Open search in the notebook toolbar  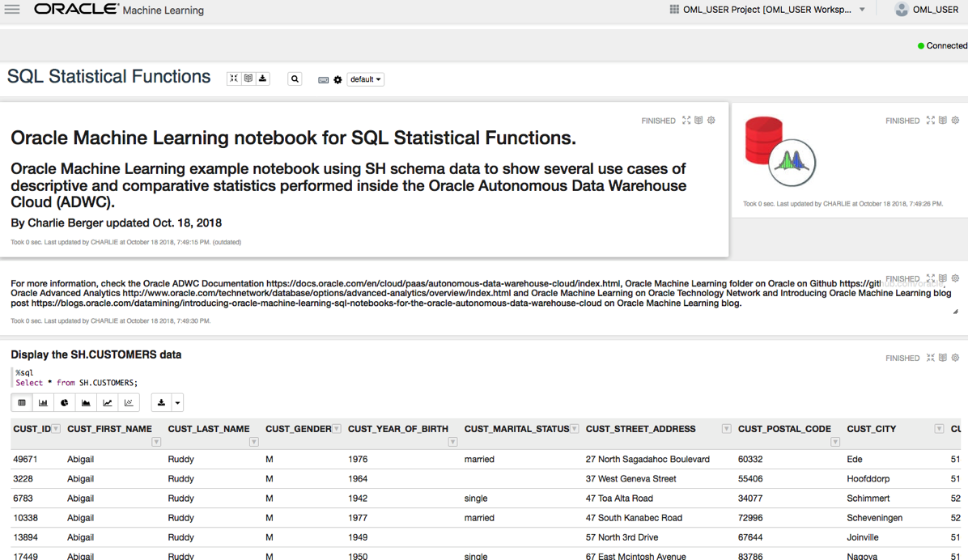pyautogui.click(x=295, y=79)
